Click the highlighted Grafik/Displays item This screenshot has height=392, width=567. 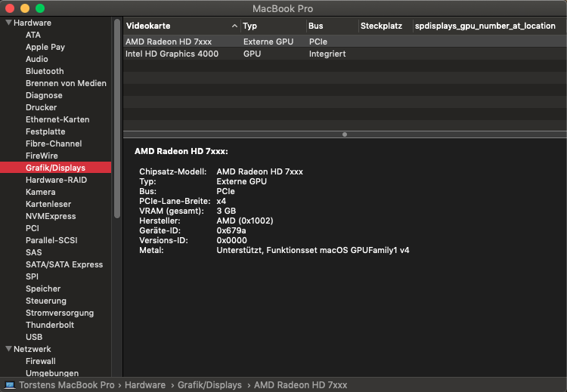[55, 168]
